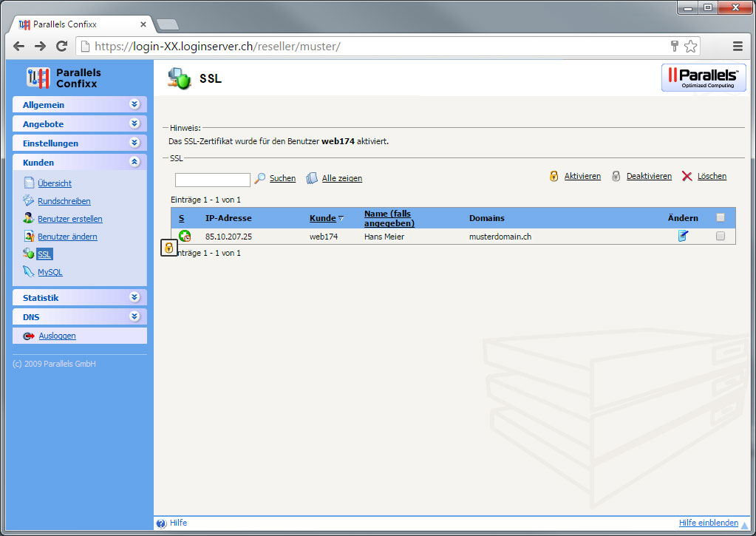The height and width of the screenshot is (536, 756).
Task: Open the Benutzer erstellen link
Action: pos(70,219)
